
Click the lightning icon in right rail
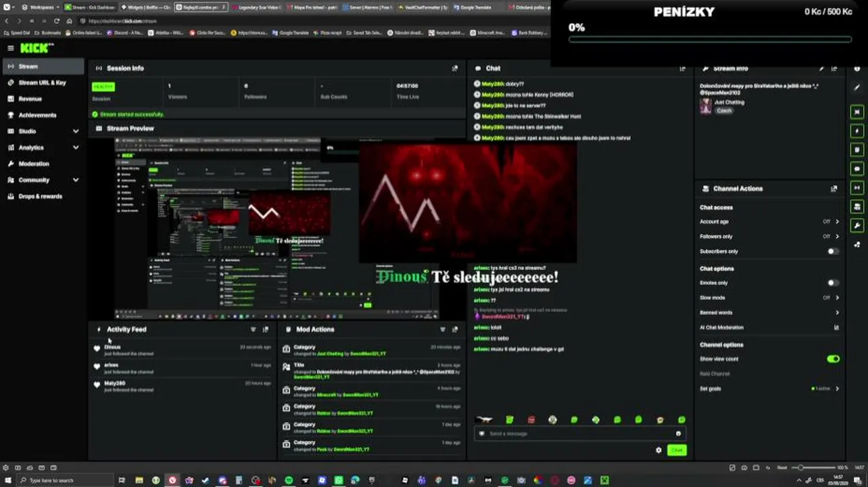pyautogui.click(x=858, y=131)
